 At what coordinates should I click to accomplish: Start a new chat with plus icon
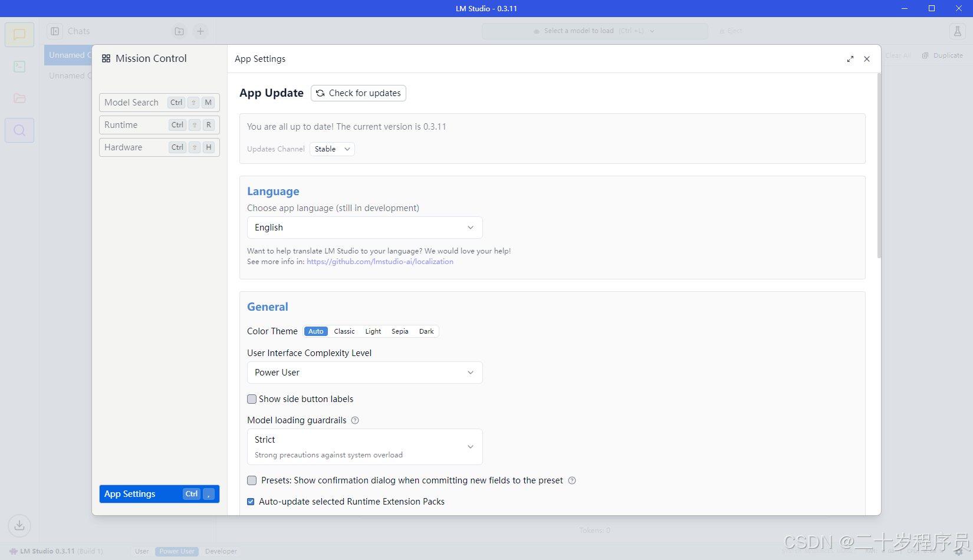click(200, 31)
